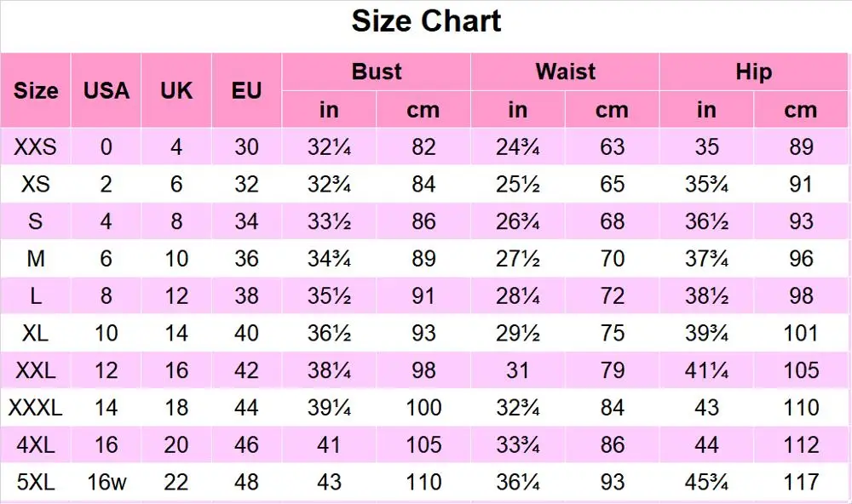The image size is (852, 504).
Task: Select the Waist column header
Action: coord(565,72)
